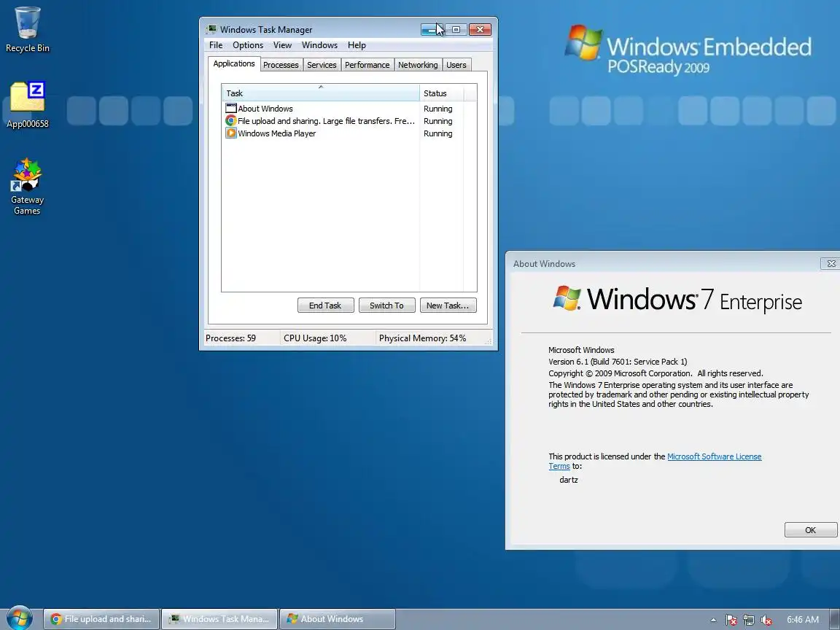Close the About Windows dialog

[831, 263]
